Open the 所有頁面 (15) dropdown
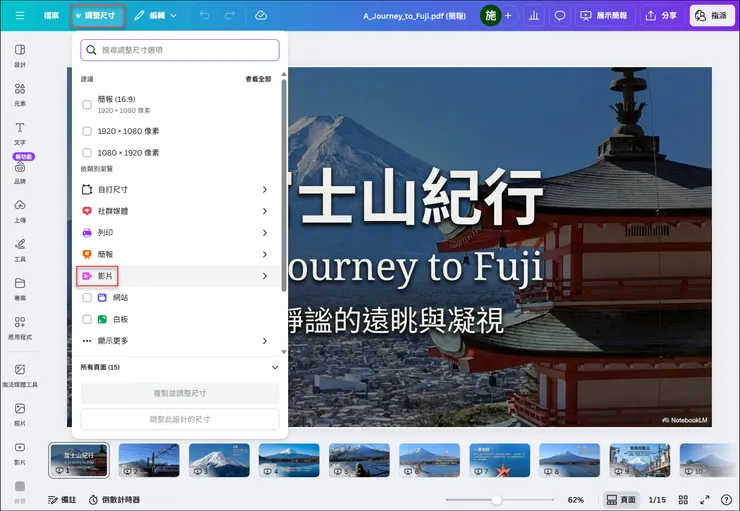740x511 pixels. [x=180, y=367]
